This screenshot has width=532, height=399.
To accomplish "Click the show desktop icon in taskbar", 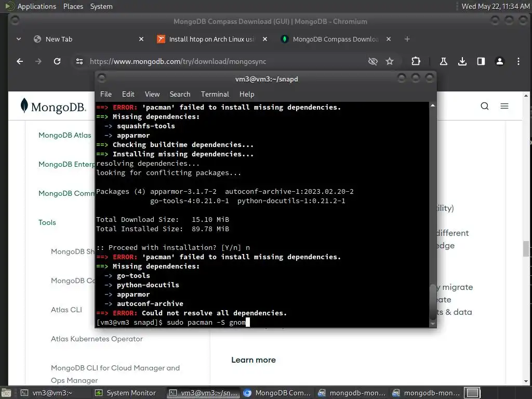I will [6, 393].
